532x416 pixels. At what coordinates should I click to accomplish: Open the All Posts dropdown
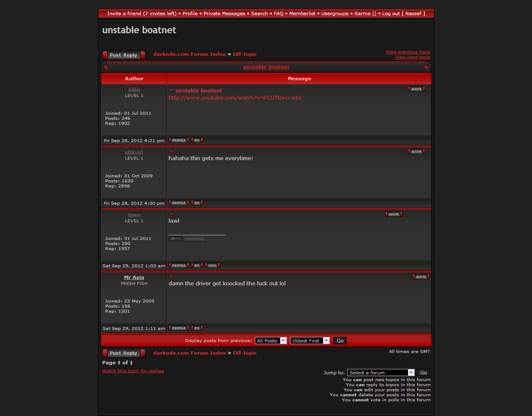click(271, 341)
